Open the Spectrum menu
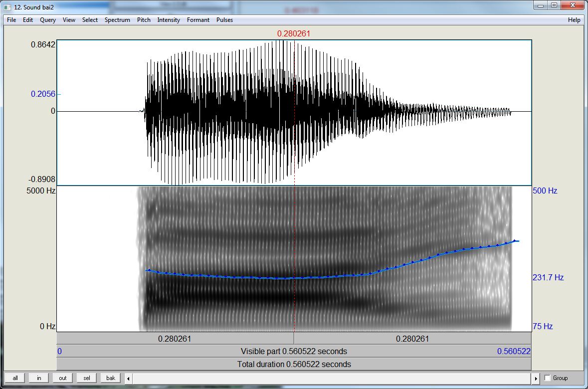The width and height of the screenshot is (588, 389). 117,20
